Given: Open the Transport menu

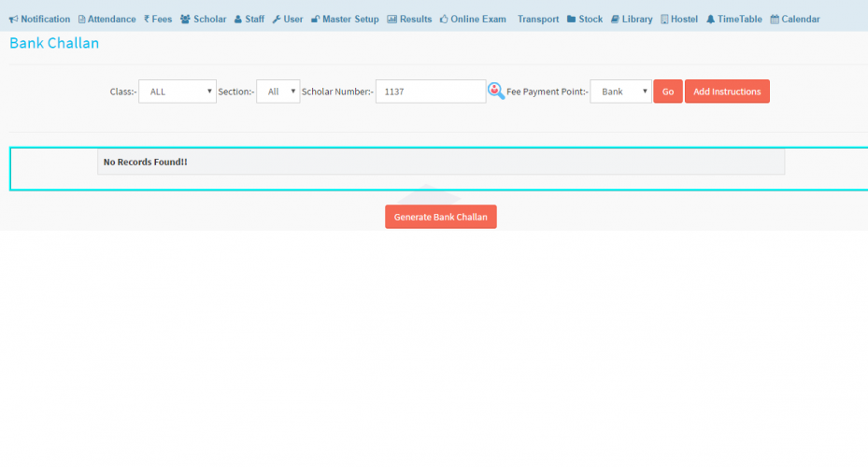Looking at the screenshot, I should pyautogui.click(x=538, y=20).
